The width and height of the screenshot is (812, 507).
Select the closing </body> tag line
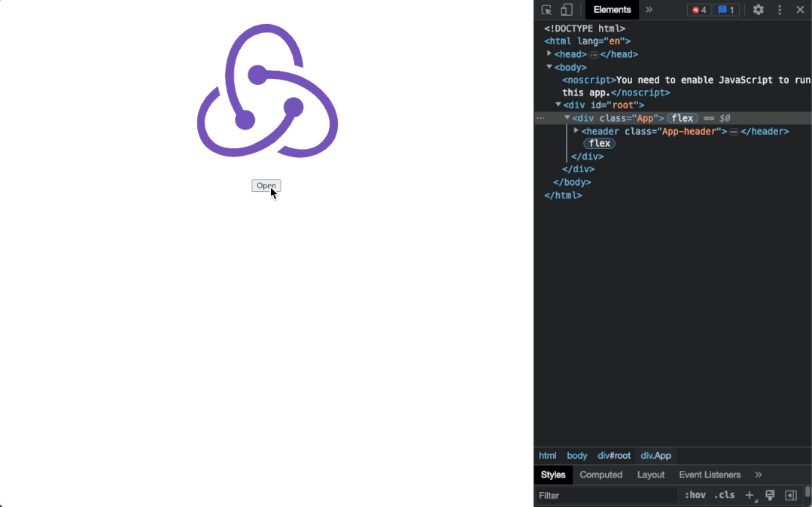[572, 182]
